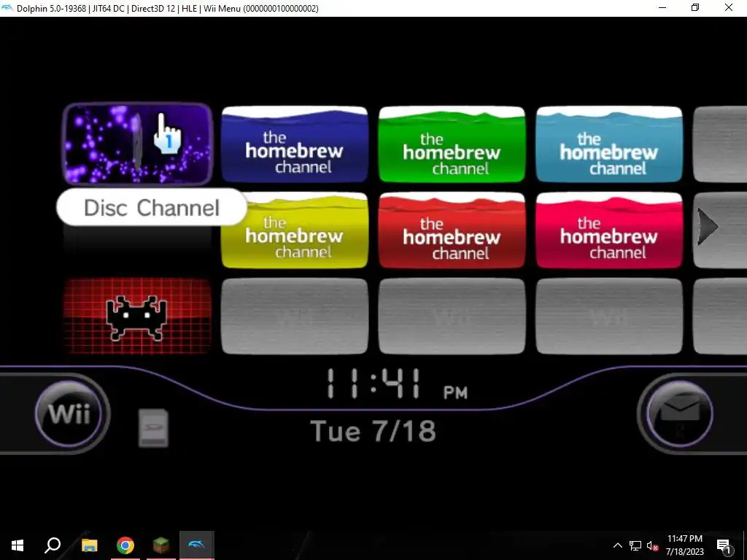Open the Windows Start menu
The image size is (747, 560).
pos(18,545)
